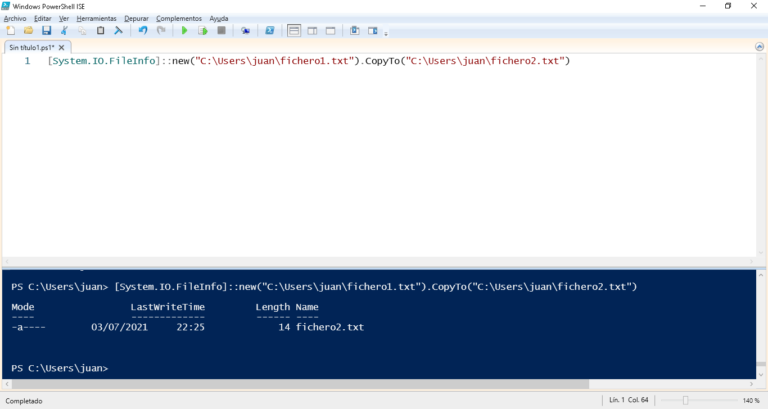Launch PowerShell.exe from the toolbar icon
This screenshot has height=409, width=768.
(269, 31)
